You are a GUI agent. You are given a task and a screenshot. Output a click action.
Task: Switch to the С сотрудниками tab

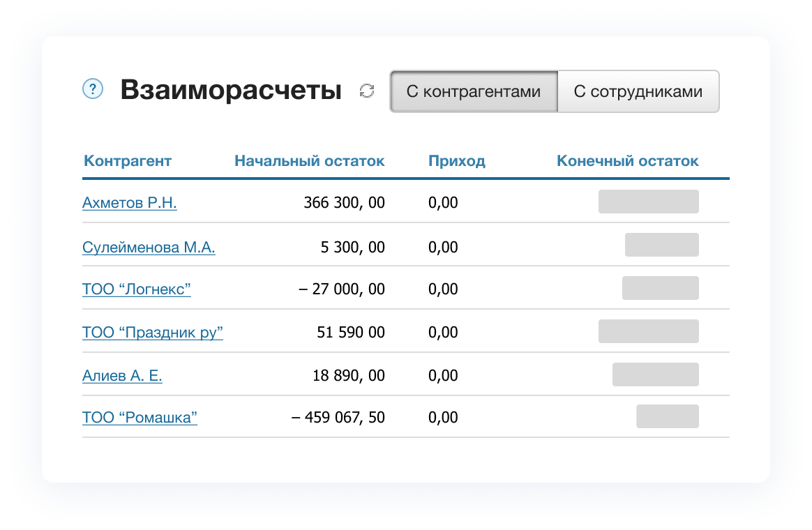(638, 91)
